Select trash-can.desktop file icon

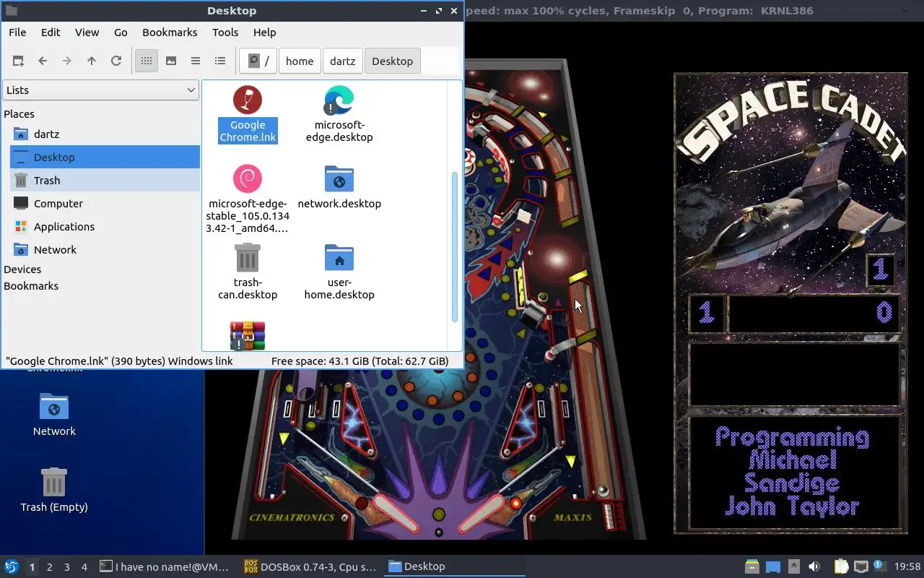248,257
